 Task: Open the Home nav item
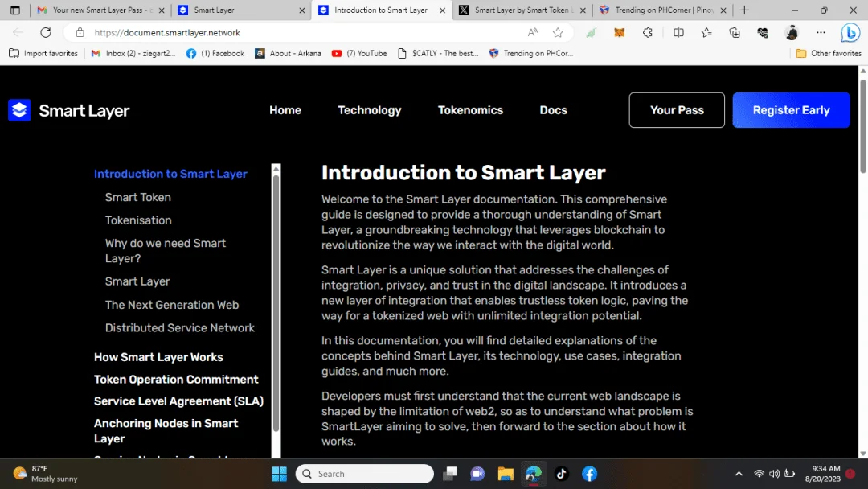pos(285,110)
